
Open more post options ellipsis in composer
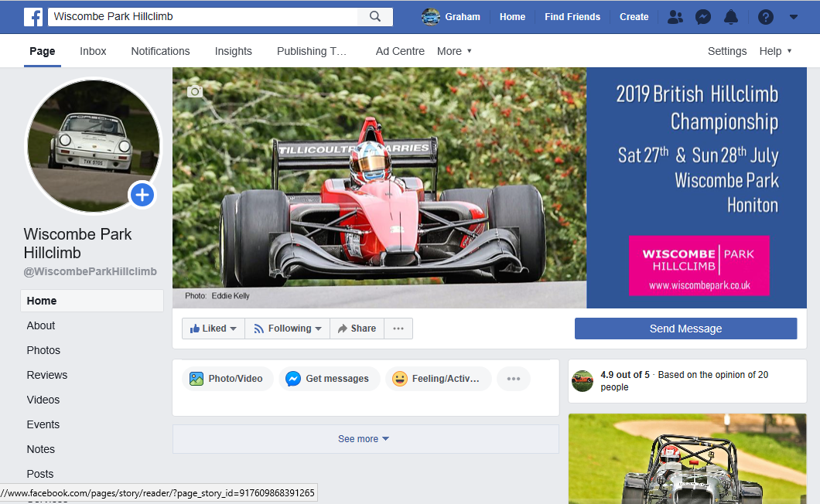click(514, 379)
